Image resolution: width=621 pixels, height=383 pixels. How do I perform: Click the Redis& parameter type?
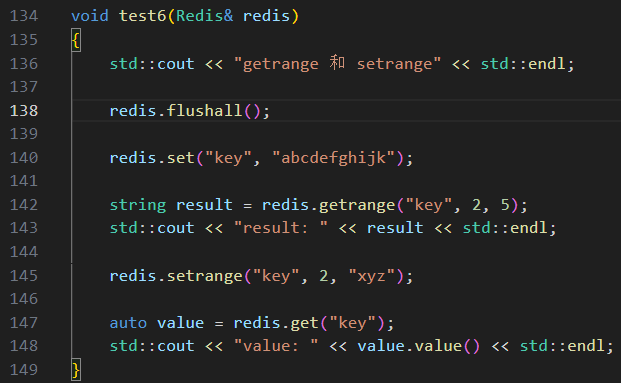[204, 16]
